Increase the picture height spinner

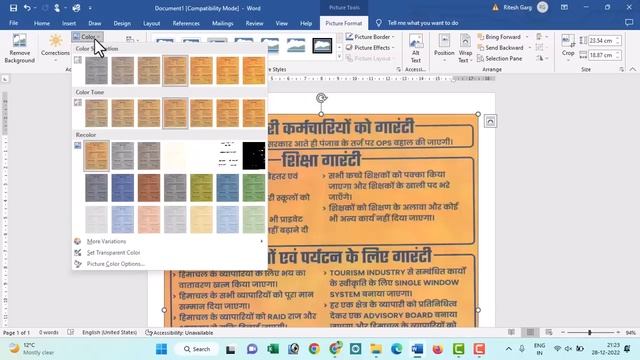coord(618,38)
